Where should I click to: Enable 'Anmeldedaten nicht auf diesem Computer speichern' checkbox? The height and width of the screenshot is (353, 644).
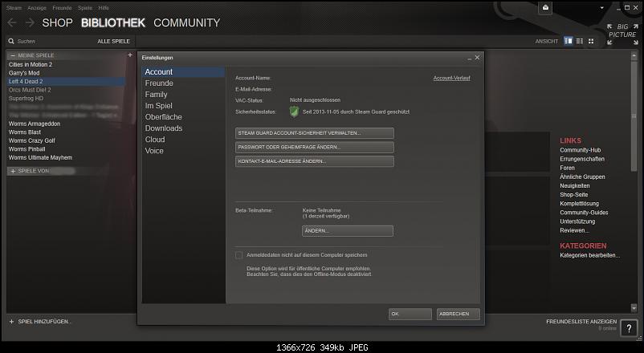tap(239, 255)
